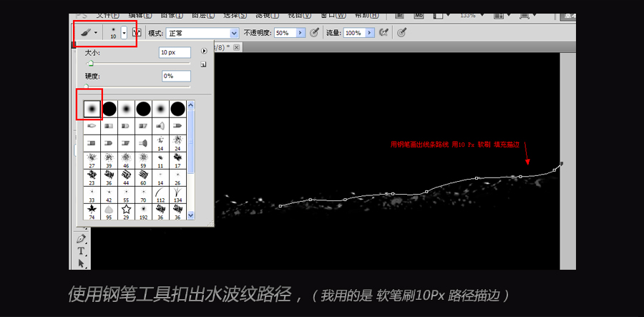The width and height of the screenshot is (644, 317).
Task: Click the brush size slider track
Action: click(136, 63)
